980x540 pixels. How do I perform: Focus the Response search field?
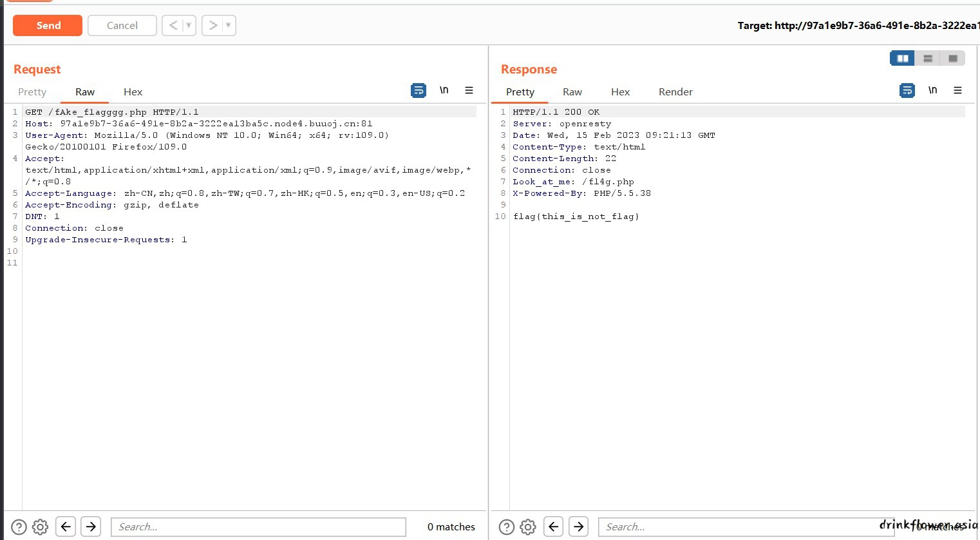pyautogui.click(x=746, y=527)
